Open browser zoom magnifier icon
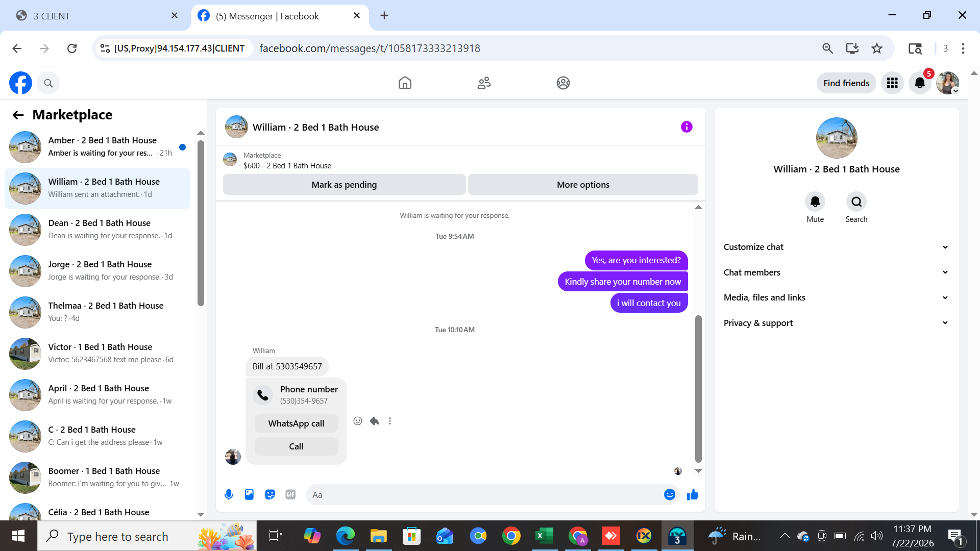This screenshot has width=980, height=551. 827,48
